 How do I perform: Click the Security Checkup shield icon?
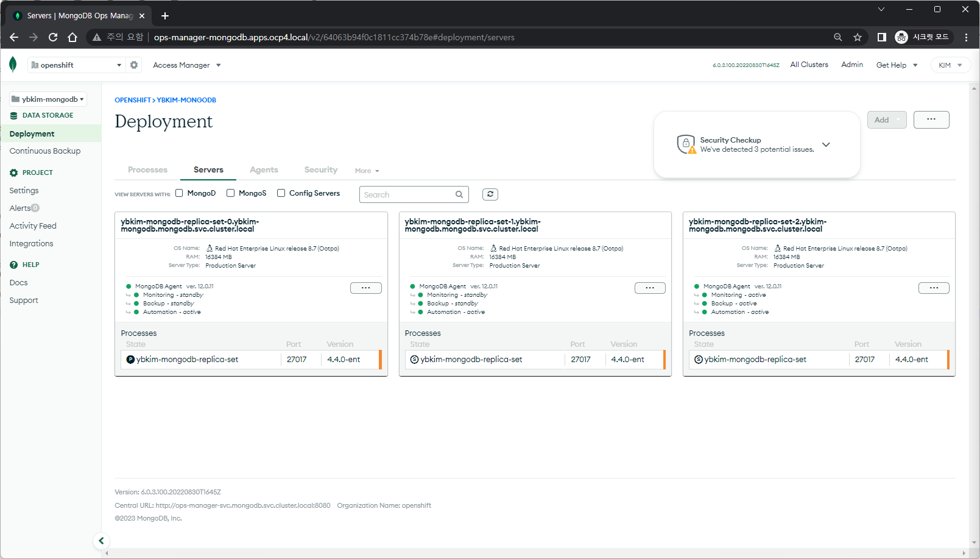coord(686,144)
